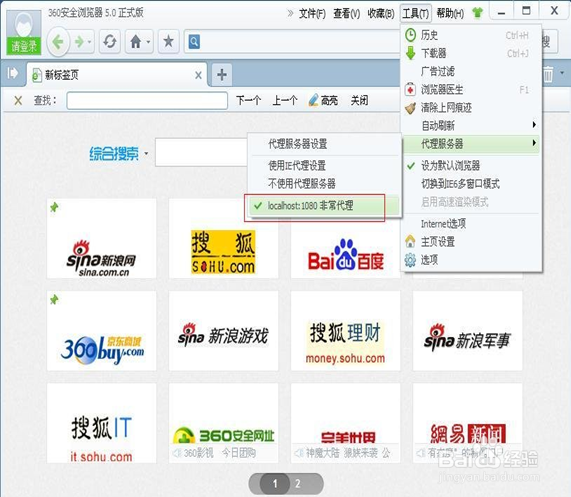Click 代理服务器设置 menu item
This screenshot has width=571, height=497.
point(325,144)
